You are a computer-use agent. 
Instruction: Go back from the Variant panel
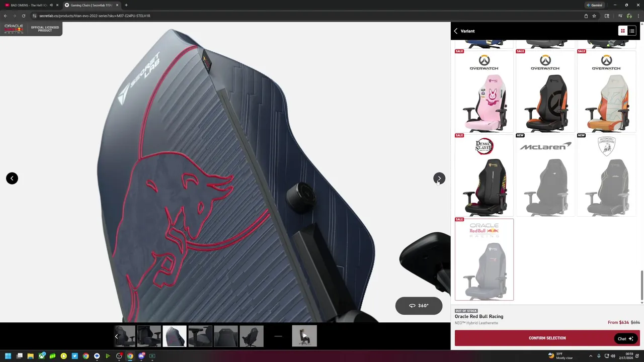point(456,31)
